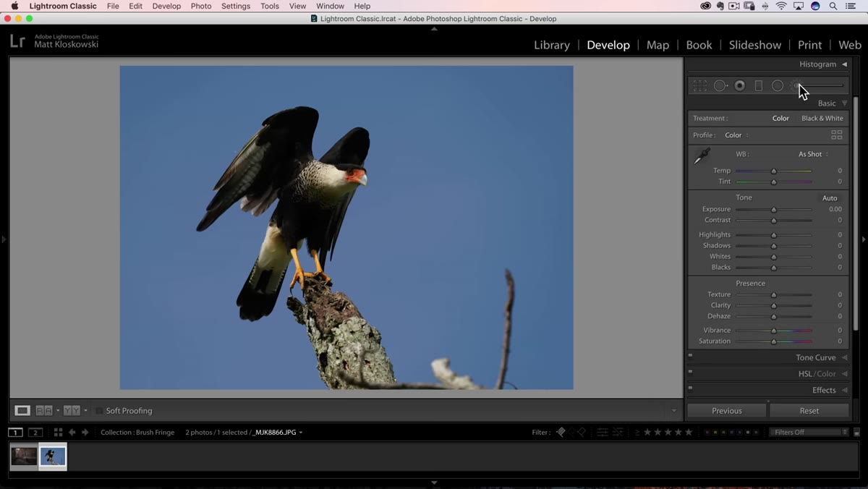
Task: Expand the HSL / Color panel triangle
Action: [844, 374]
